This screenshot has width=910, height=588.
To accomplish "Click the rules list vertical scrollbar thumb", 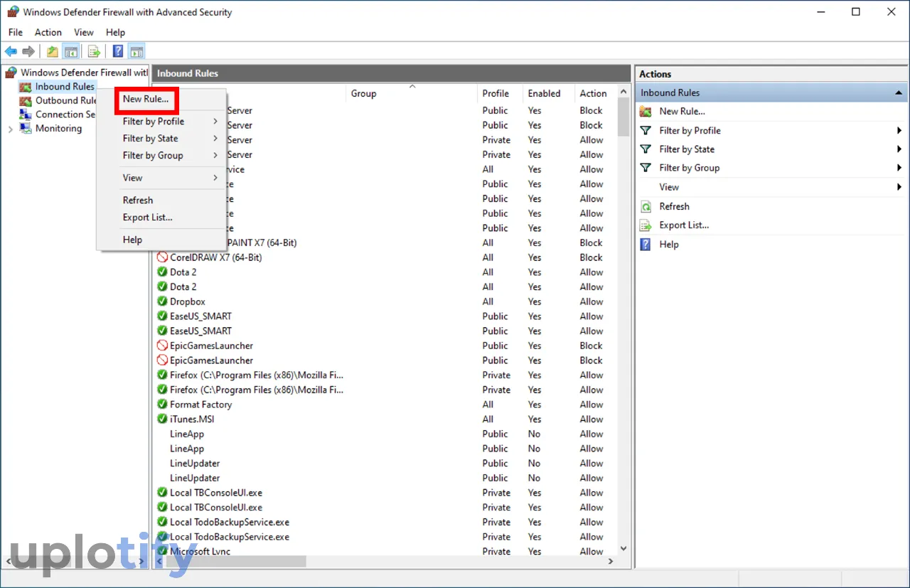I will (x=623, y=117).
